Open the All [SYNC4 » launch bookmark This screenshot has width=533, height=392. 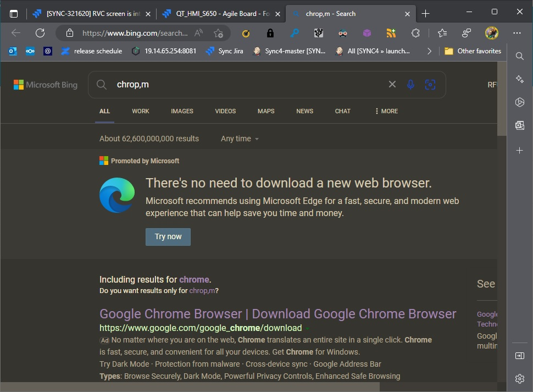[x=373, y=51]
